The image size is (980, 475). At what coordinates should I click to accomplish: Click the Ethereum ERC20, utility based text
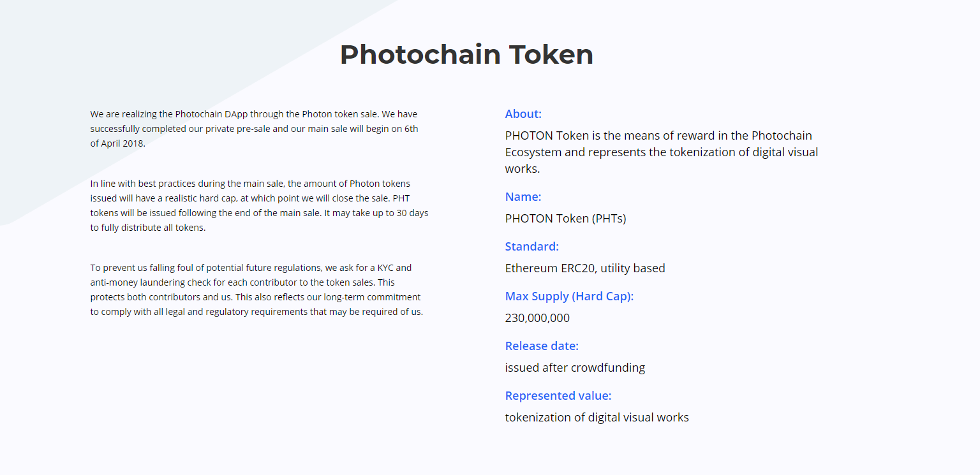(x=584, y=268)
